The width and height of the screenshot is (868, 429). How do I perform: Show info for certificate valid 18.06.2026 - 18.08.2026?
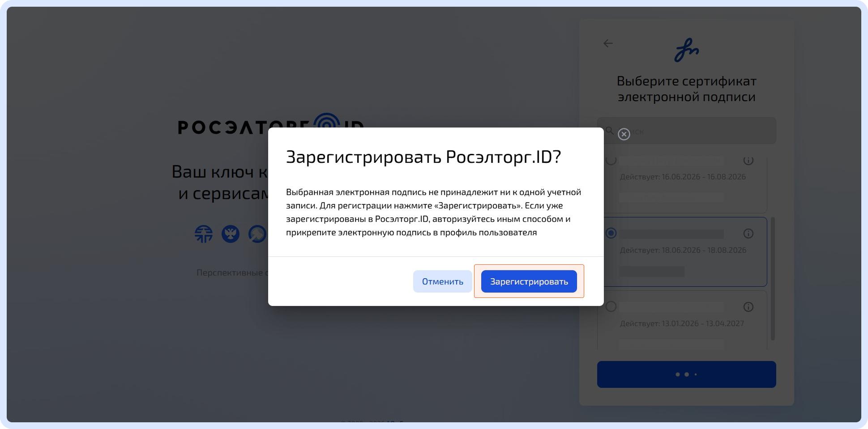coord(748,234)
